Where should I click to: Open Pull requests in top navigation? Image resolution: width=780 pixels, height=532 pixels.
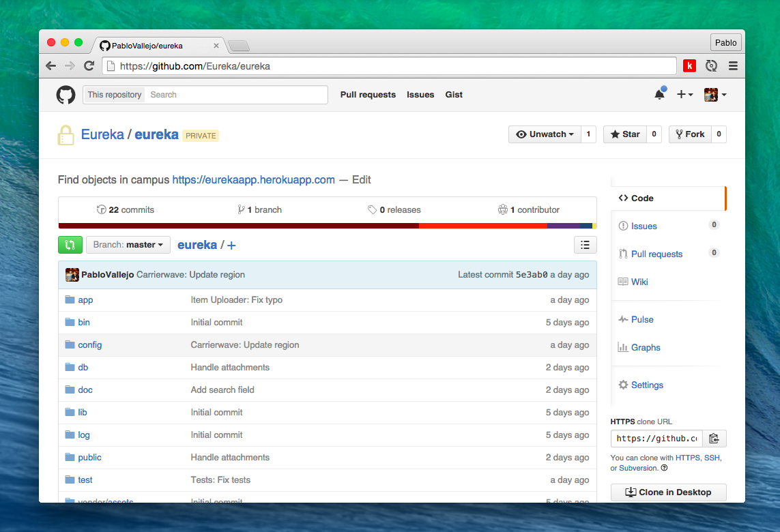(x=368, y=95)
